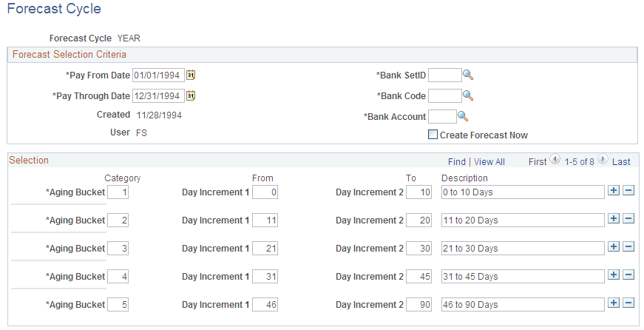
Task: Delete the 31 to 45 Days row
Action: pyautogui.click(x=628, y=275)
